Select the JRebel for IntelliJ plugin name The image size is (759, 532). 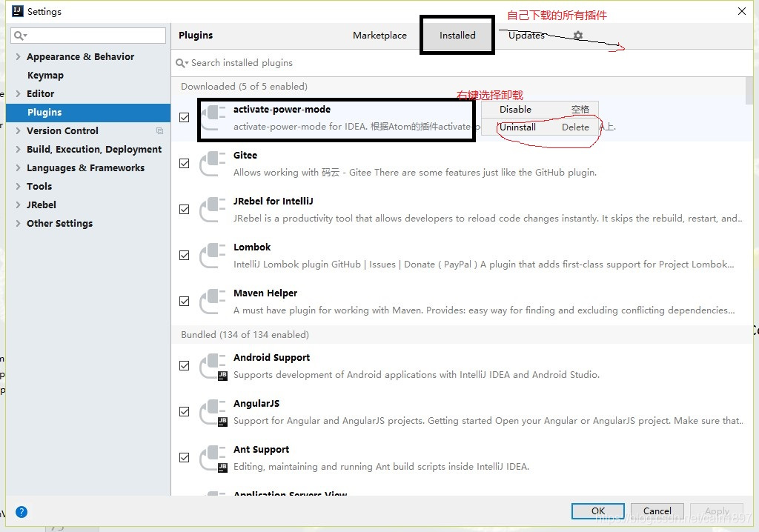273,202
